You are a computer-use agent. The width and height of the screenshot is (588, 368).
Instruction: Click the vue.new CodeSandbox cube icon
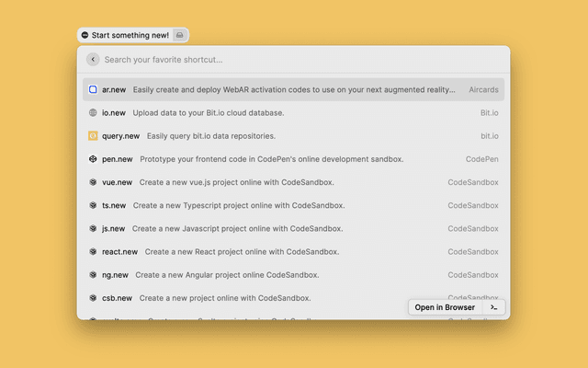tap(93, 182)
